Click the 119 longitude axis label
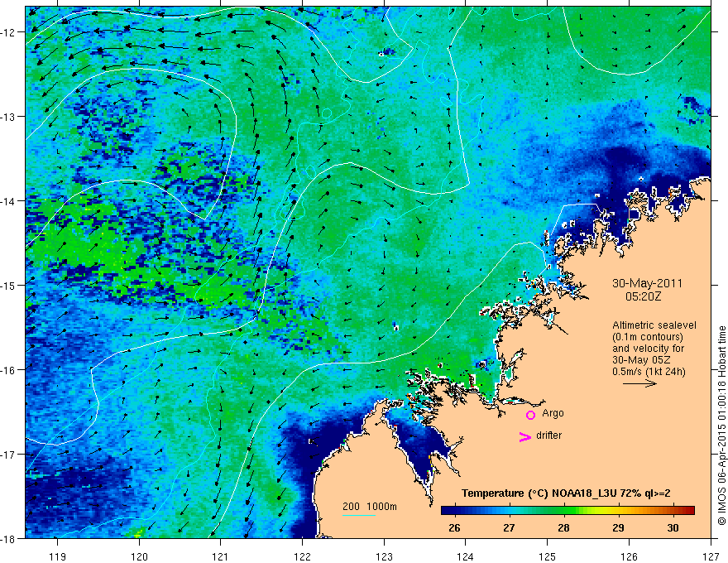The height and width of the screenshot is (563, 728). (58, 556)
